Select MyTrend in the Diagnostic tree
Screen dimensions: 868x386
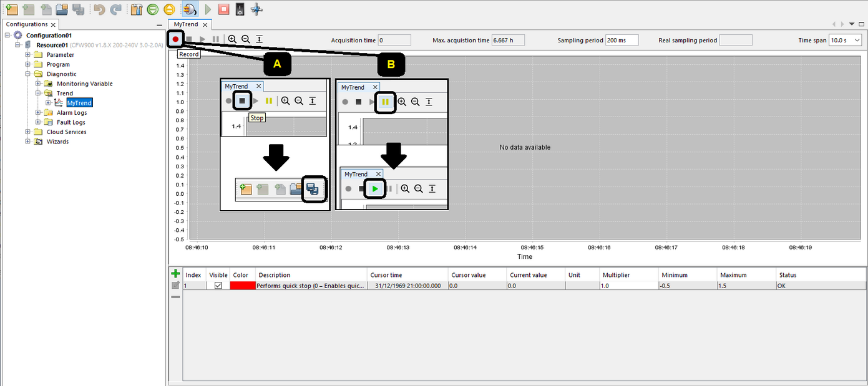click(79, 102)
